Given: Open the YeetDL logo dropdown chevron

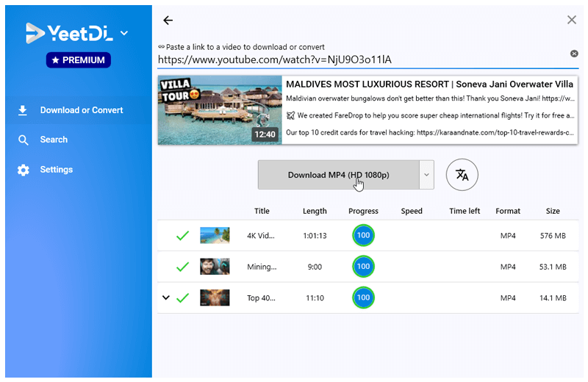Looking at the screenshot, I should 124,33.
